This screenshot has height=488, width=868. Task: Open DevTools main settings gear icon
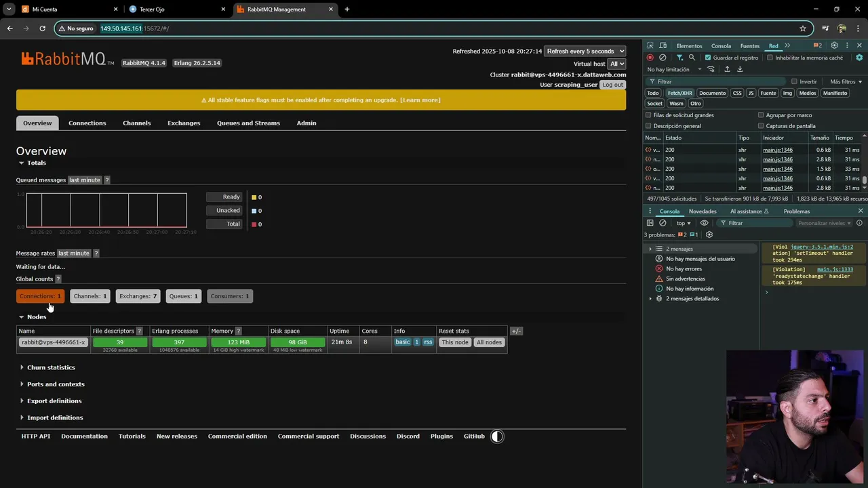pyautogui.click(x=834, y=45)
